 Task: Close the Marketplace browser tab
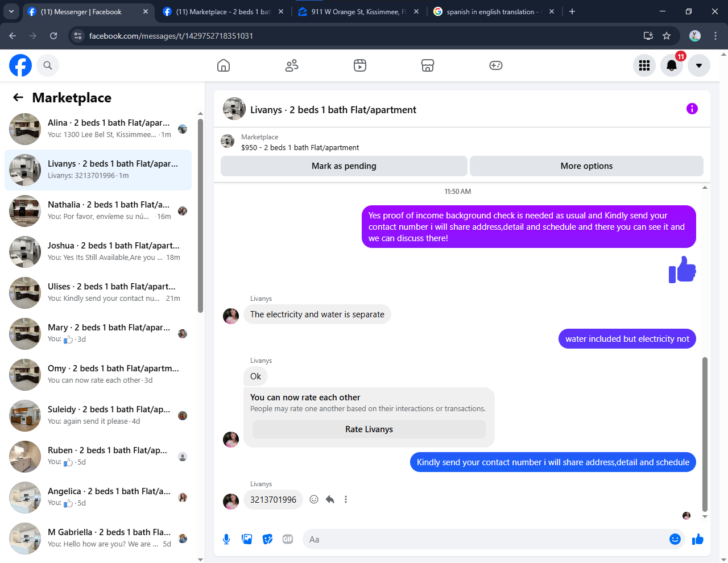(281, 11)
